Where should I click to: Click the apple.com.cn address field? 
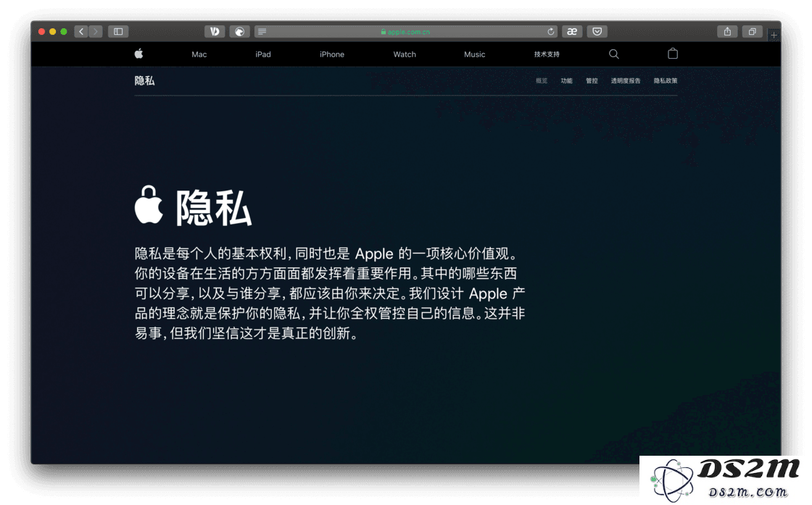pyautogui.click(x=405, y=32)
